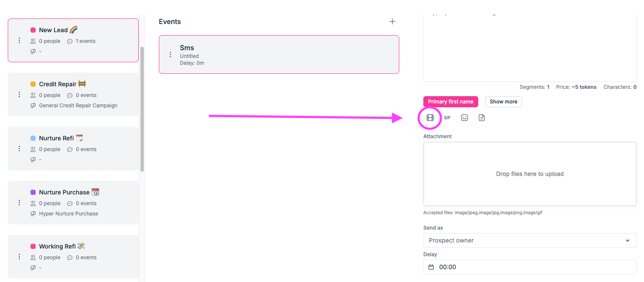The image size is (644, 282).
Task: Open the Sms event three-dot menu
Action: [x=170, y=55]
